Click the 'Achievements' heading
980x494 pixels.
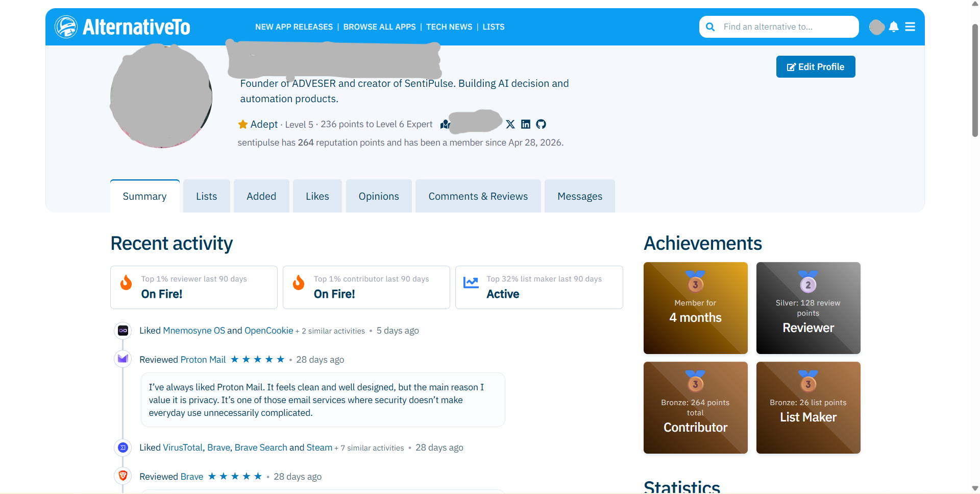click(703, 243)
